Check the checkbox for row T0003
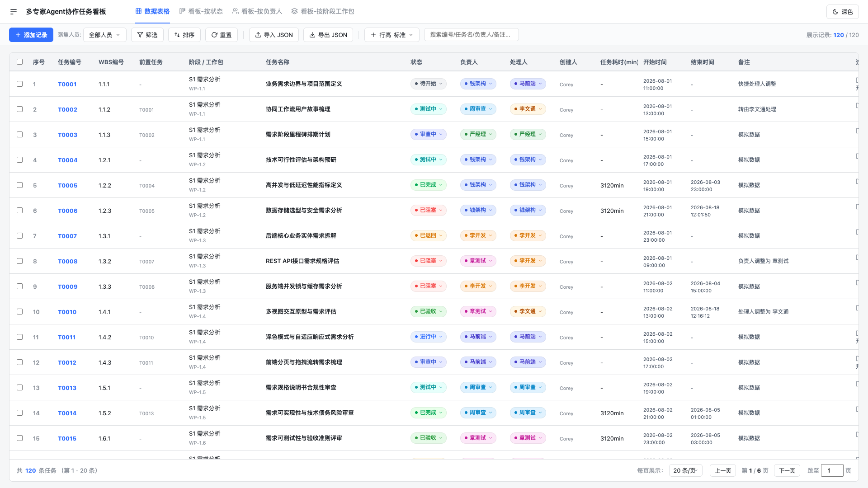The image size is (868, 488). [x=19, y=135]
